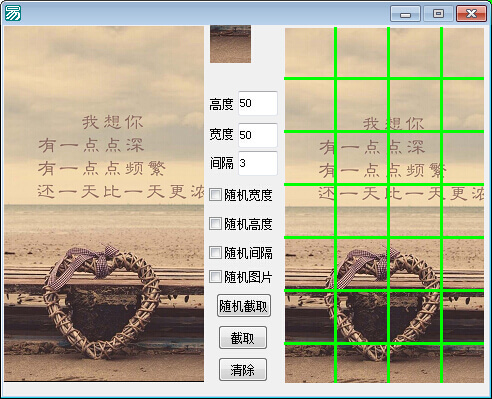Click the 随机截取 button
Image resolution: width=492 pixels, height=399 pixels.
point(244,306)
